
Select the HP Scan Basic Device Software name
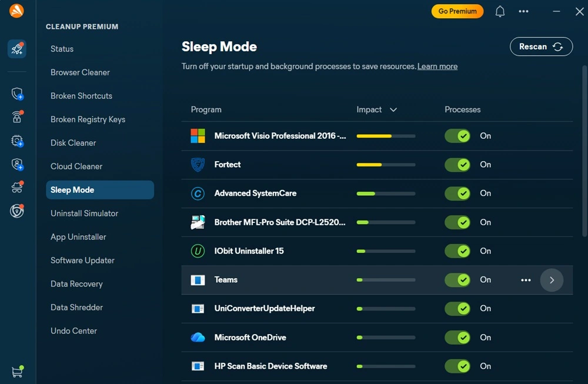click(x=270, y=366)
